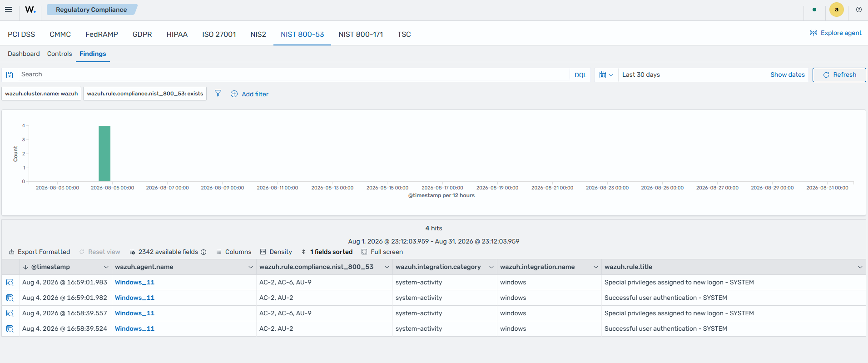Screen dimensions: 868x363
Task: Click Export Formatted button
Action: (x=40, y=252)
